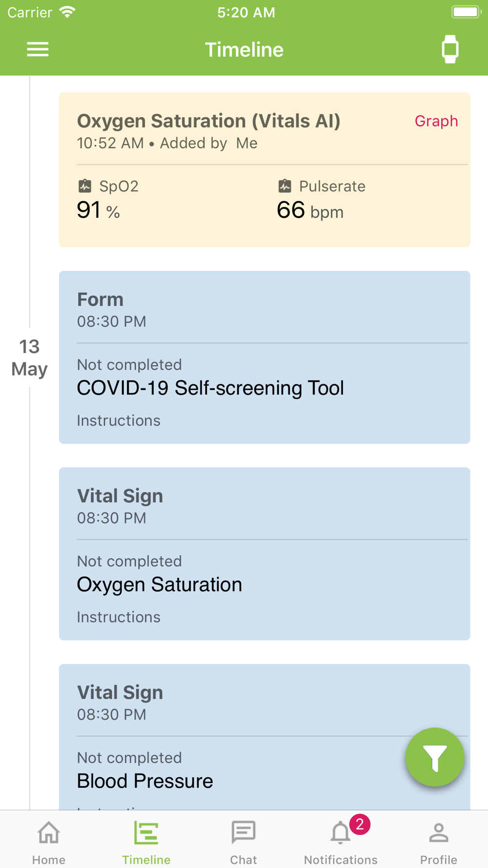Tap the 91 % SpO2 reading
This screenshot has height=868, width=488.
[98, 211]
